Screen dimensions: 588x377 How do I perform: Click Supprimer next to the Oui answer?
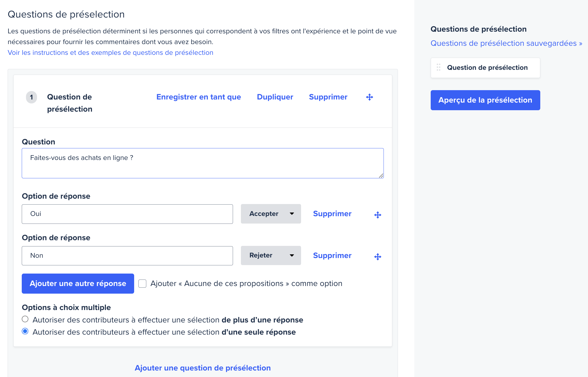click(x=332, y=214)
